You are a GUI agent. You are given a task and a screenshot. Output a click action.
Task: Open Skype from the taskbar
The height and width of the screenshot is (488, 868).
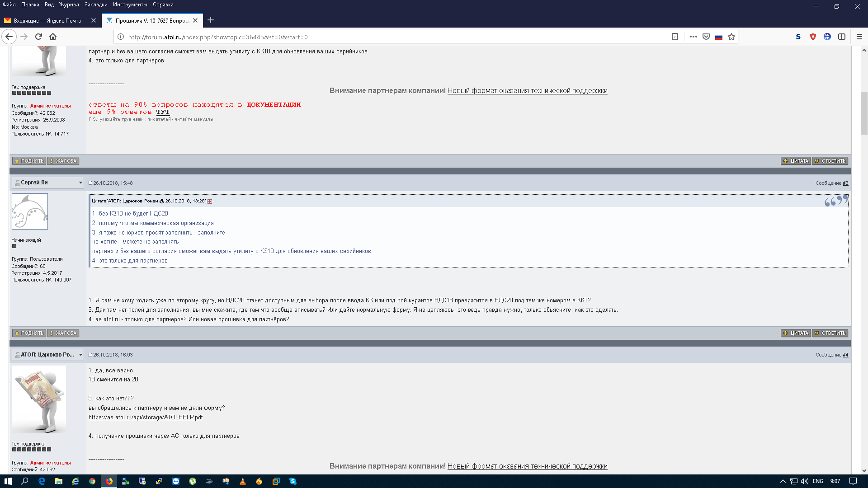[x=293, y=481]
